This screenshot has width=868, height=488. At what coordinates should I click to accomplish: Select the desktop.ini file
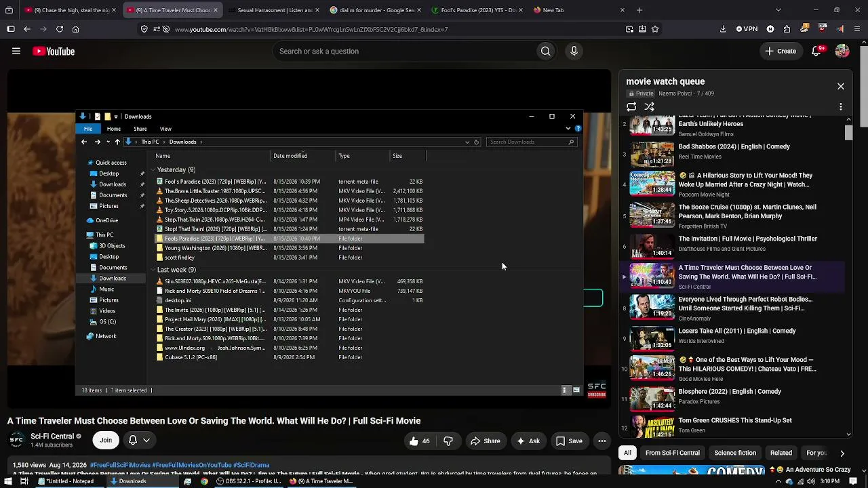tap(178, 300)
